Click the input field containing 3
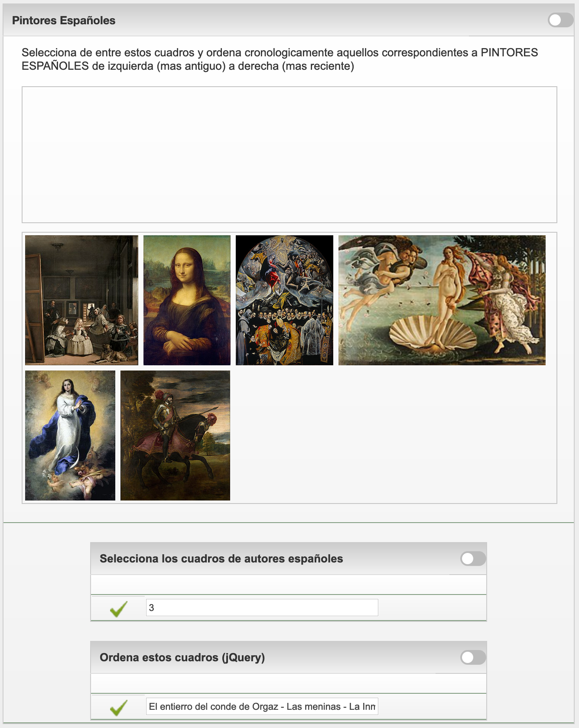The width and height of the screenshot is (579, 728). (x=262, y=608)
